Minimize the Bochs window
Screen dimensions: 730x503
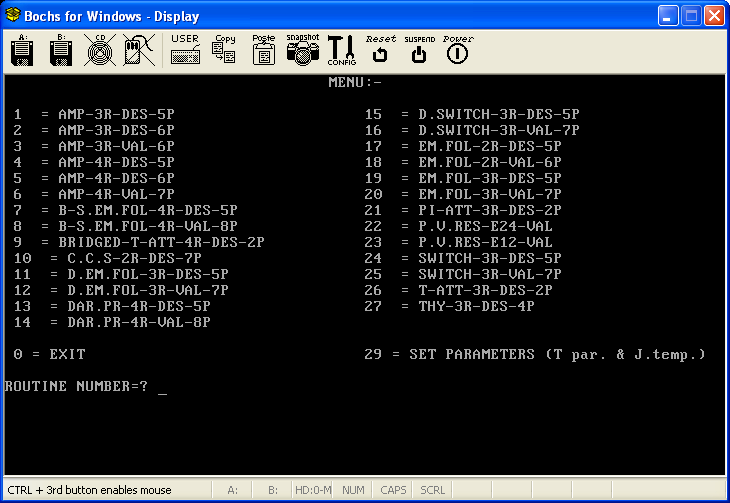coord(668,16)
